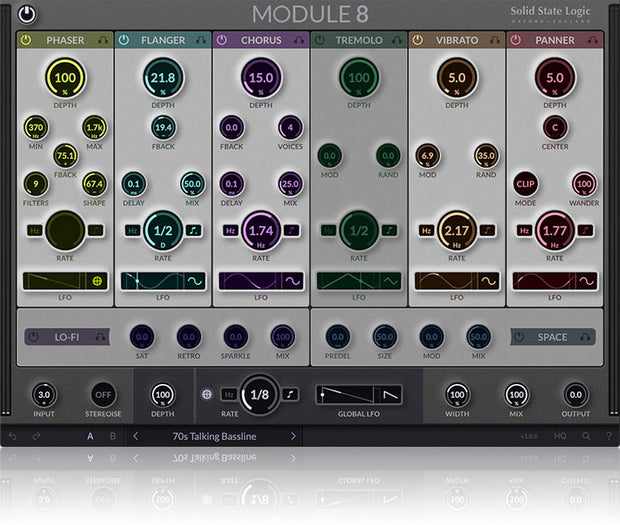This screenshot has width=620, height=525.
Task: Select Hz mode for global rate
Action: [229, 394]
